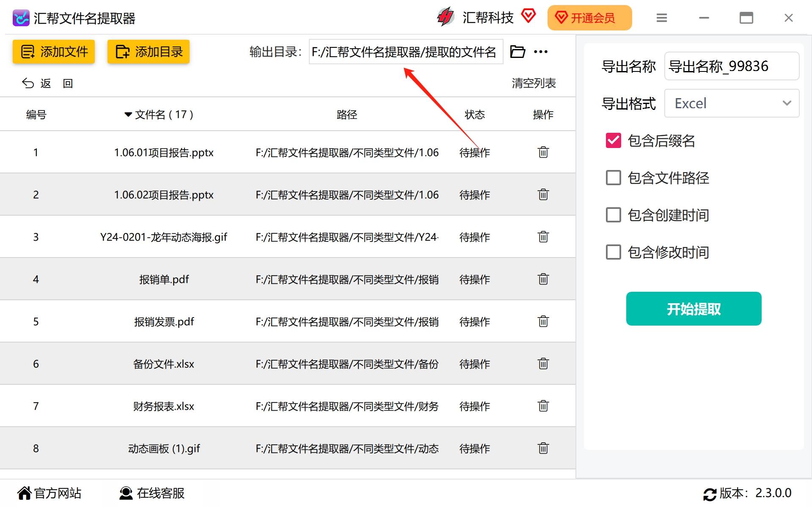Click the 状态 column header
Image resolution: width=812 pixels, height=507 pixels.
[x=475, y=115]
